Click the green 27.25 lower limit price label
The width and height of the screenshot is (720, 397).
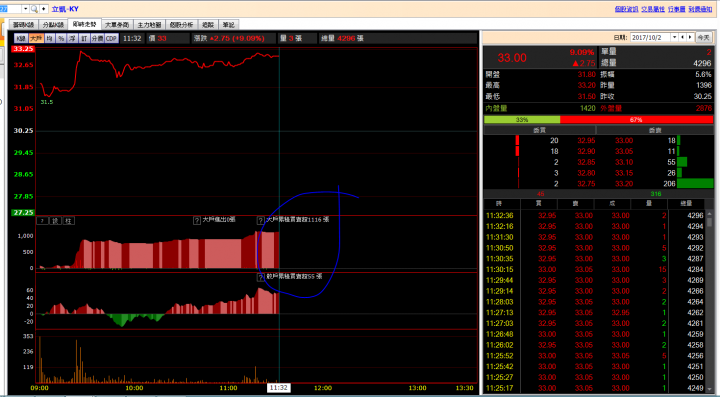[x=22, y=212]
